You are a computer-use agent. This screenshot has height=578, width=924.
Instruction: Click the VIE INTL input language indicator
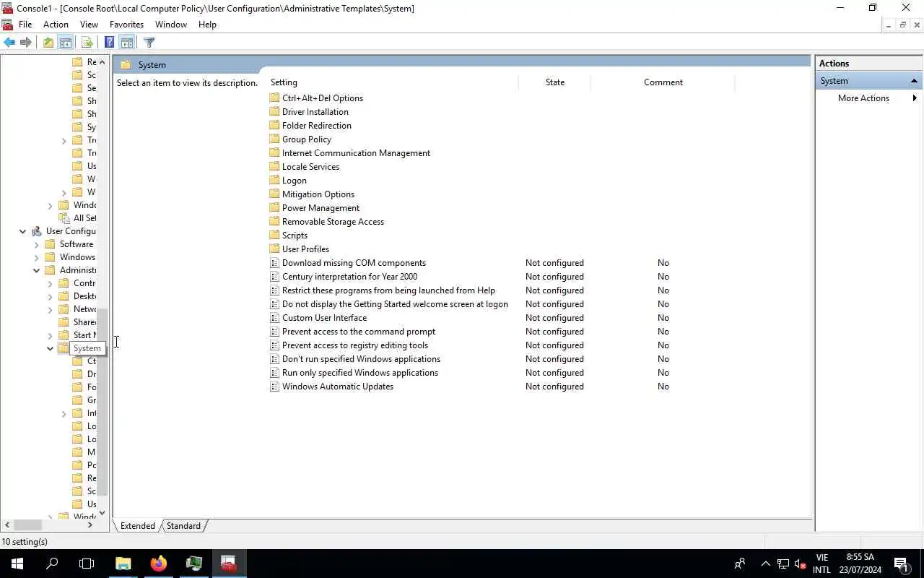tap(821, 564)
